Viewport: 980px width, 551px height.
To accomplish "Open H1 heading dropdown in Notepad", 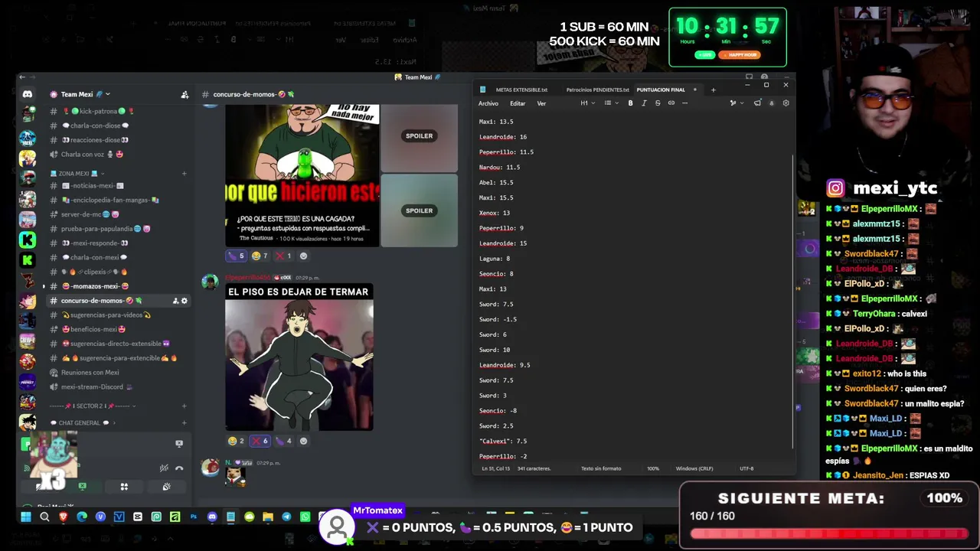I will tap(586, 103).
